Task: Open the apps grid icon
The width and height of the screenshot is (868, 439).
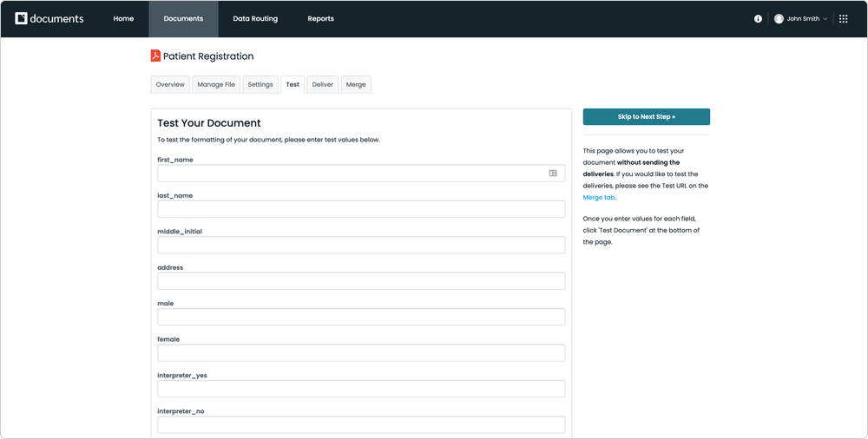Action: tap(843, 19)
